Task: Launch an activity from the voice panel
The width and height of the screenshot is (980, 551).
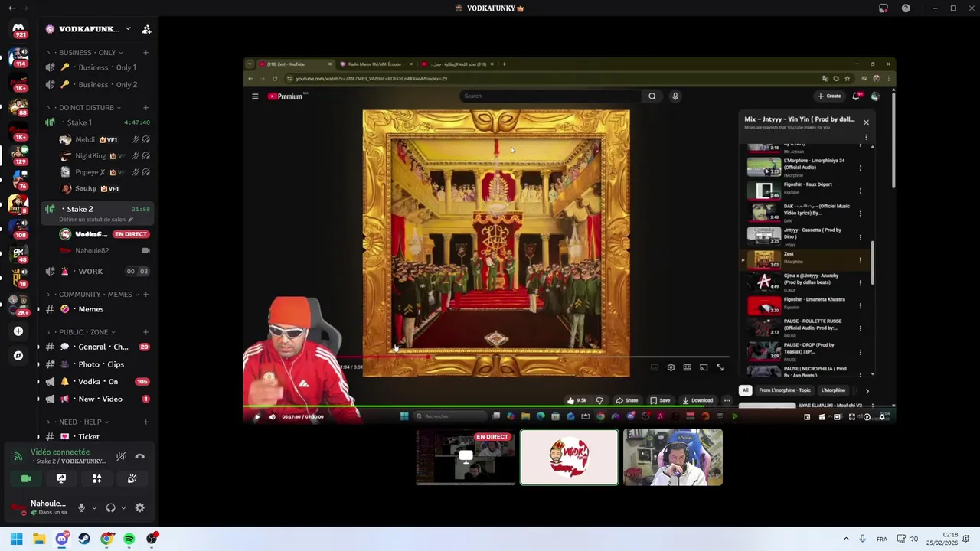Action: 96,478
